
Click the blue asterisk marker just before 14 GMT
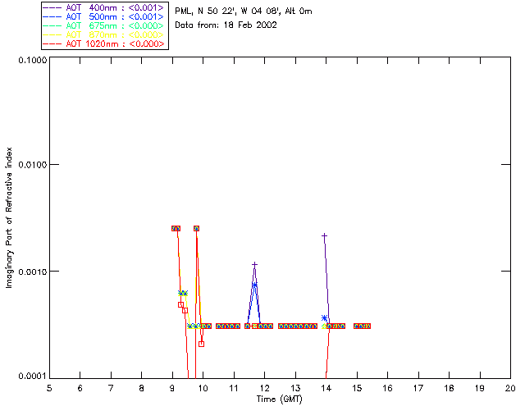324,317
